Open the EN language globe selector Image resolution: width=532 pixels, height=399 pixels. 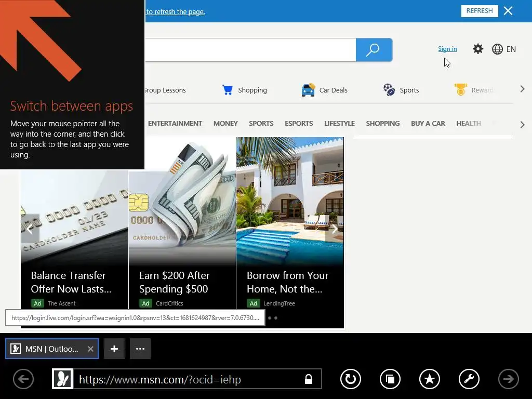pyautogui.click(x=504, y=49)
